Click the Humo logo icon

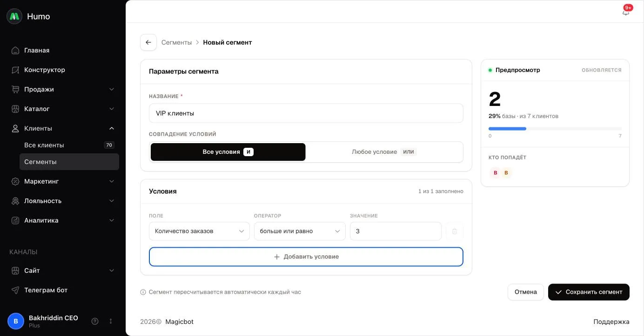click(14, 16)
